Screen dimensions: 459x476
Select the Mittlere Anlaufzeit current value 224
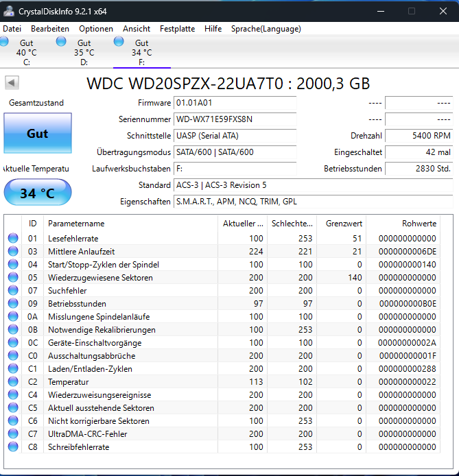(x=256, y=251)
